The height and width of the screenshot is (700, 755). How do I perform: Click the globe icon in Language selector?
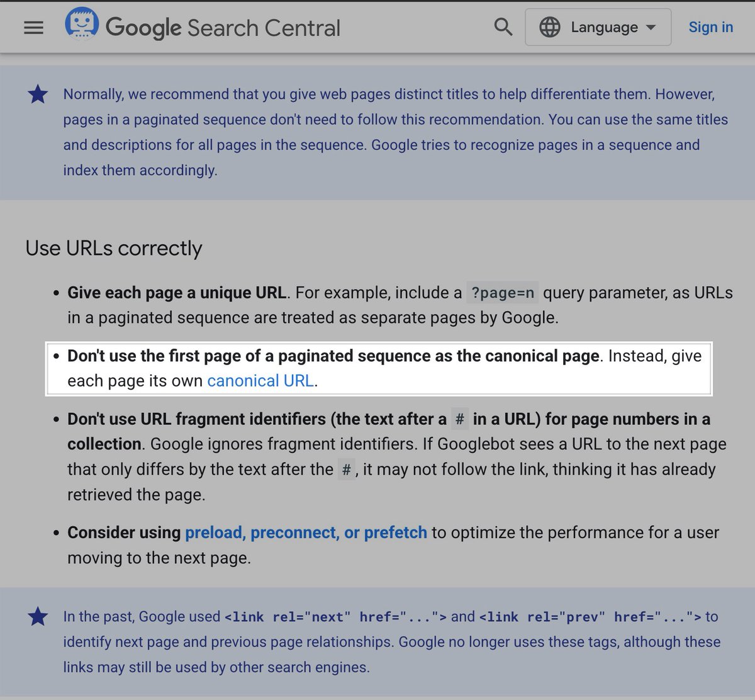550,27
